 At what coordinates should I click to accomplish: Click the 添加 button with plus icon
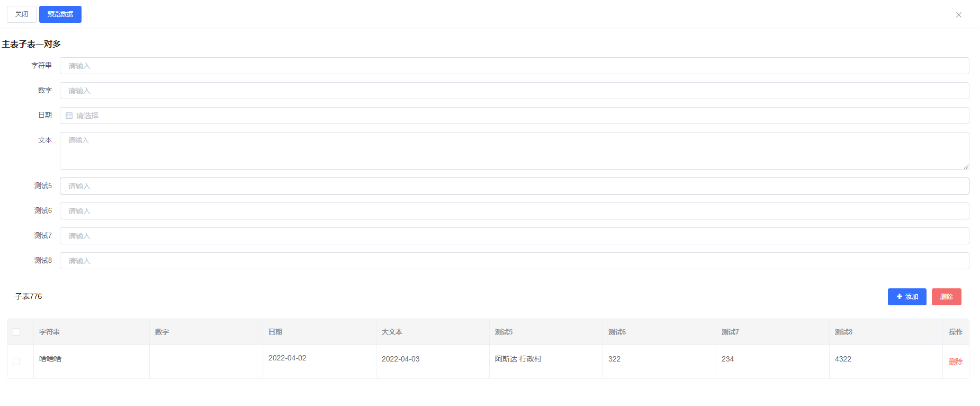pos(906,297)
